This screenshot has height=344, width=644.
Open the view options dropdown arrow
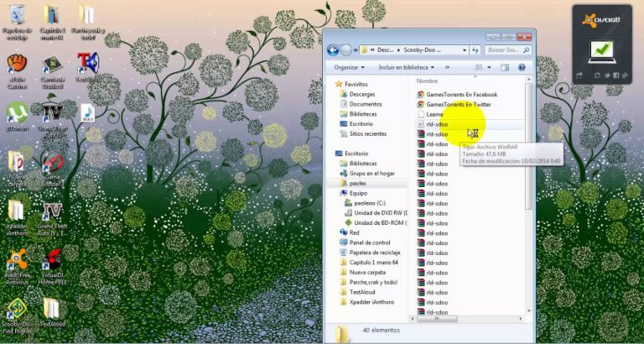pos(489,67)
